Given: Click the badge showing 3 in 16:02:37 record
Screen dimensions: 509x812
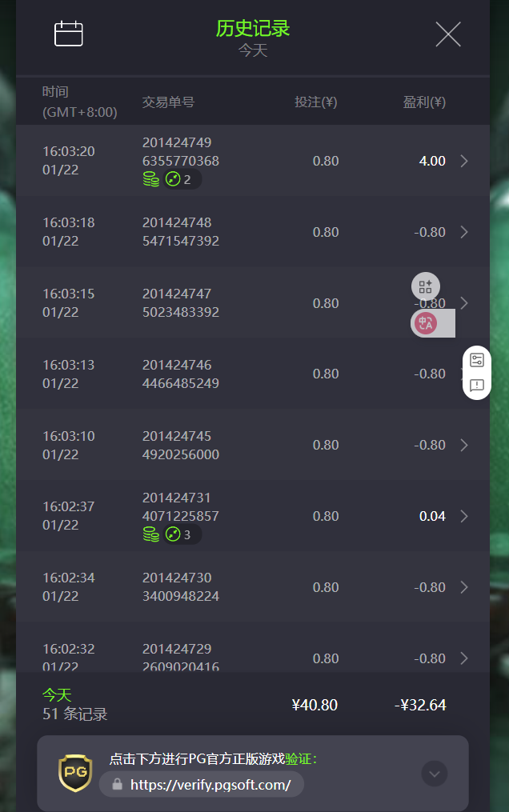Looking at the screenshot, I should pyautogui.click(x=181, y=534).
